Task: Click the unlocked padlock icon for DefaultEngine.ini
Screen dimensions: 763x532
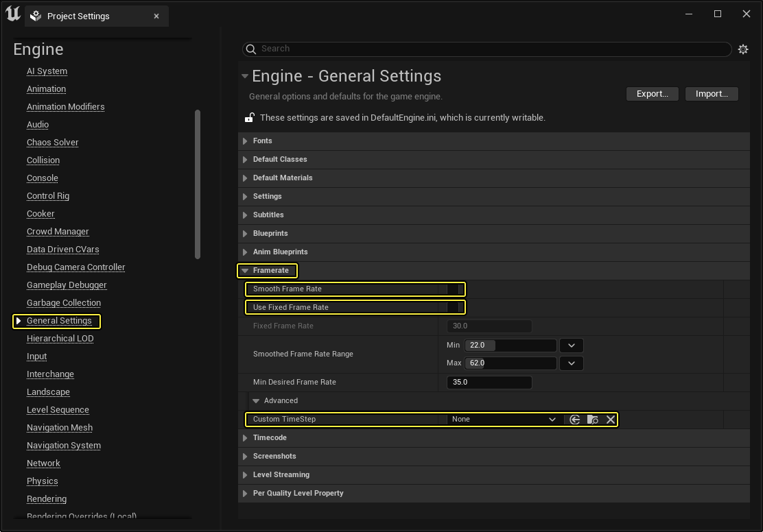Action: [x=250, y=118]
